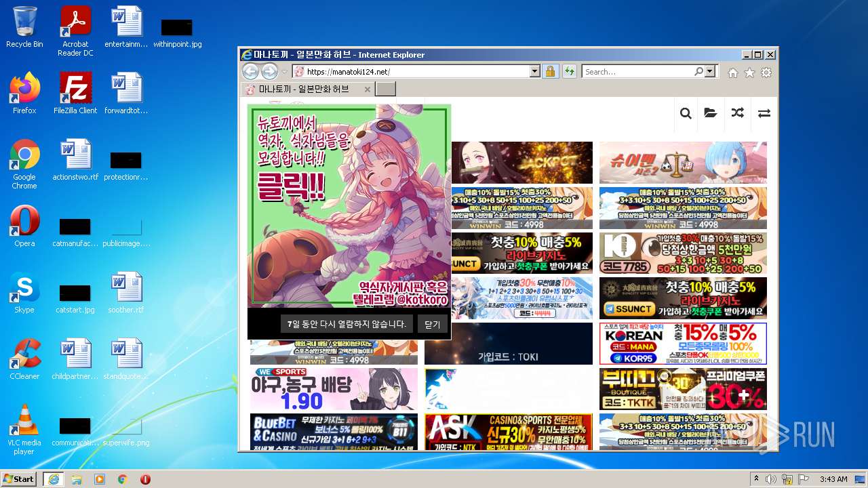View the security lock report icon
868x488 pixels.
tap(550, 72)
